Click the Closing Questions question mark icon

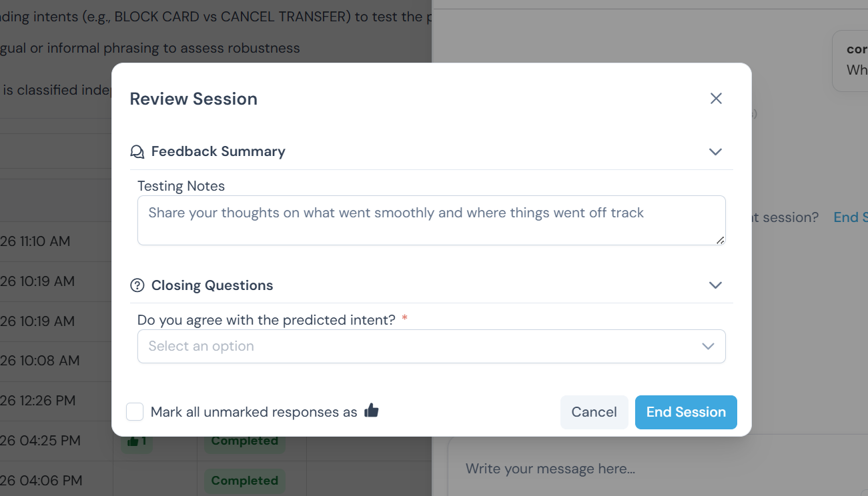click(137, 285)
